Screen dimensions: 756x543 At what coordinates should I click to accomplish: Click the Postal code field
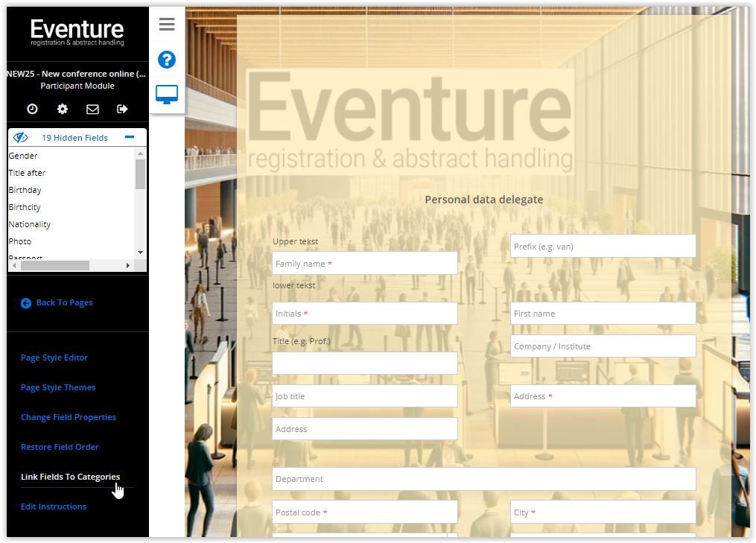point(364,512)
